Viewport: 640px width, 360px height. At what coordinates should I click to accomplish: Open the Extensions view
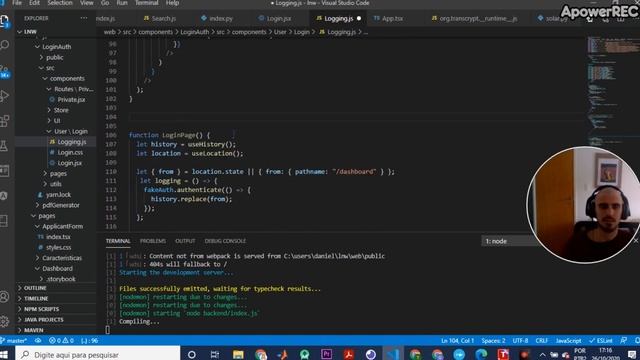[x=5, y=121]
